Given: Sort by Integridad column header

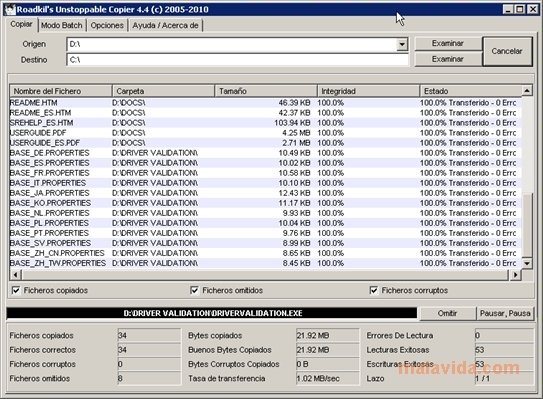Looking at the screenshot, I should pyautogui.click(x=368, y=91).
